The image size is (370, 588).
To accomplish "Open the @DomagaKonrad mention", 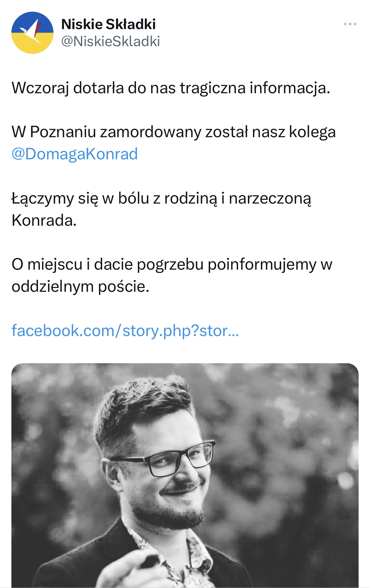I will [x=75, y=154].
